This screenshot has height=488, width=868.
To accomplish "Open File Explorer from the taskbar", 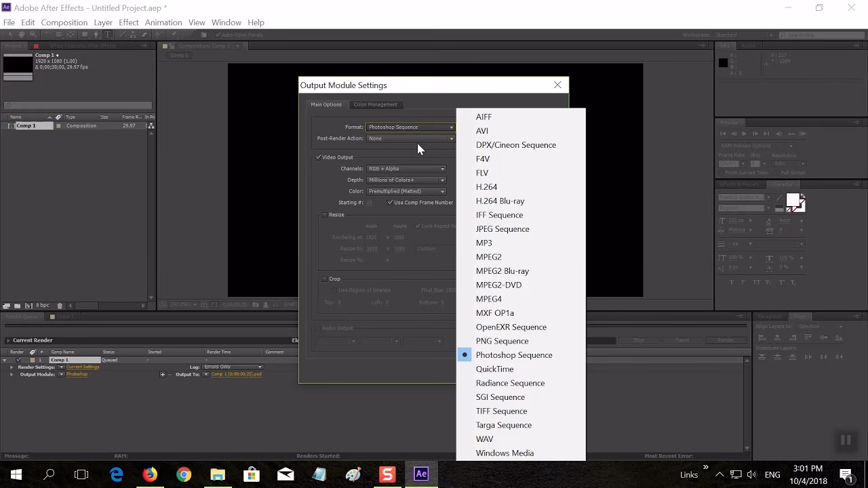I will (x=218, y=474).
